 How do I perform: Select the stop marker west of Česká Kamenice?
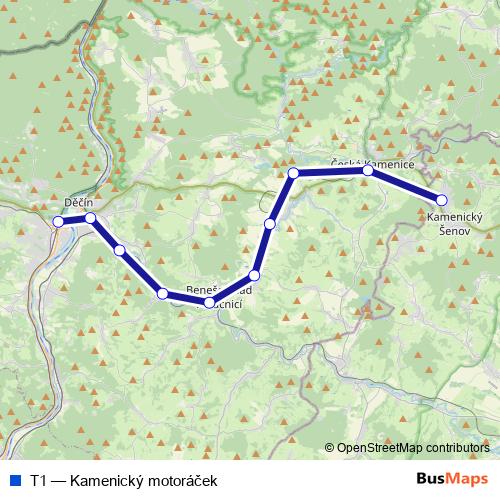[293, 173]
